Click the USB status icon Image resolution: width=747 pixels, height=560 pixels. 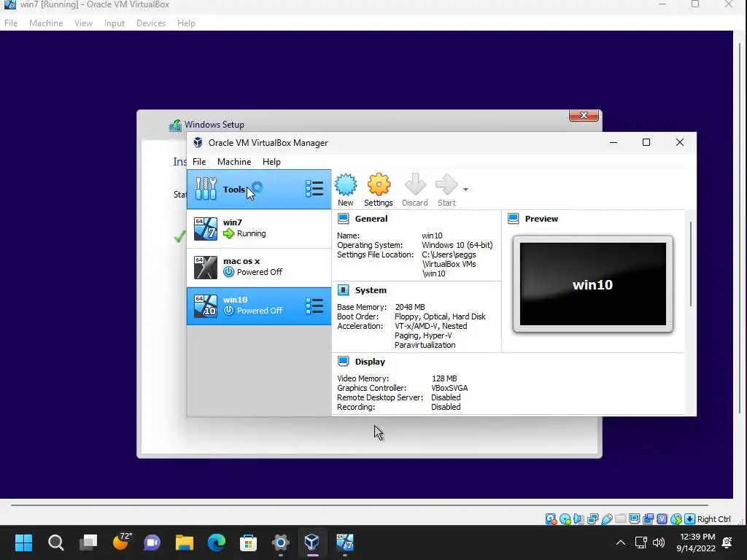coord(606,519)
